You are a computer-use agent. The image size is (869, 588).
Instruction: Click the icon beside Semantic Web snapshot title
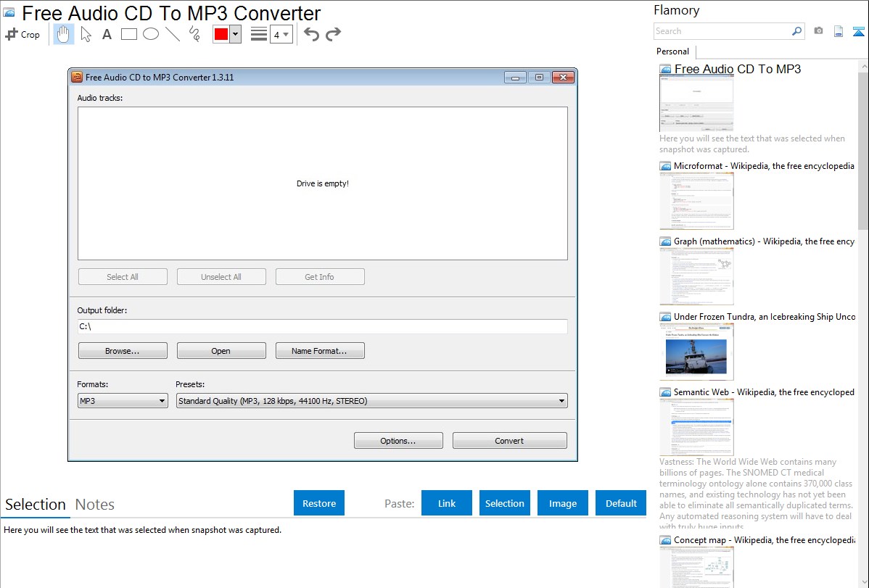(x=665, y=392)
